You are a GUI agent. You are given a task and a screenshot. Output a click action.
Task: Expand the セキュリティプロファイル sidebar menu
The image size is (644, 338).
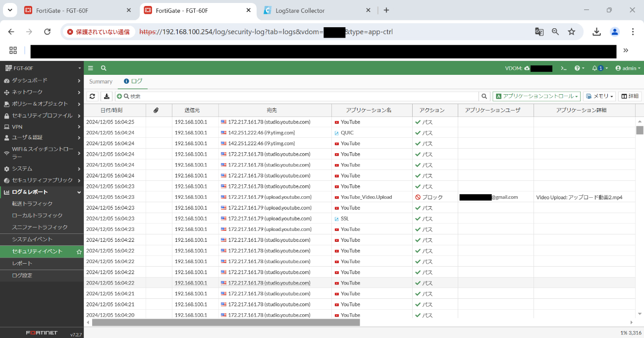point(42,115)
